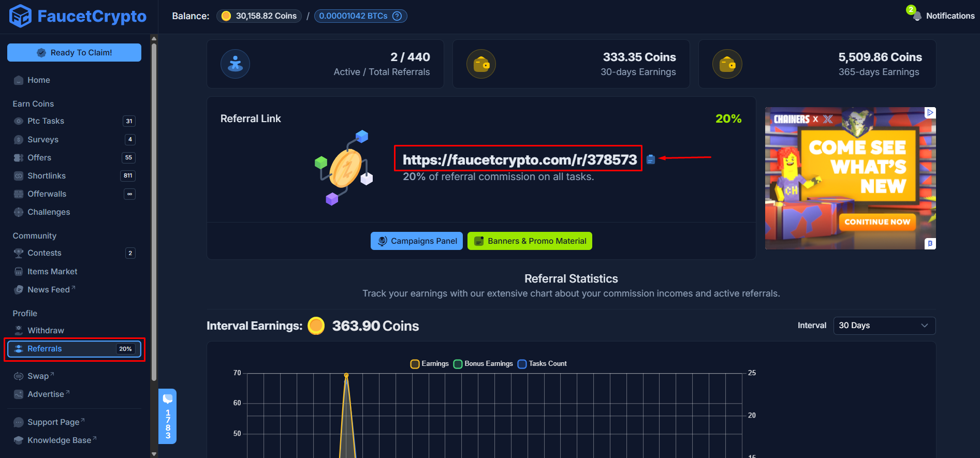This screenshot has width=980, height=458.
Task: Click the Chainers advertisement banner
Action: (851, 178)
